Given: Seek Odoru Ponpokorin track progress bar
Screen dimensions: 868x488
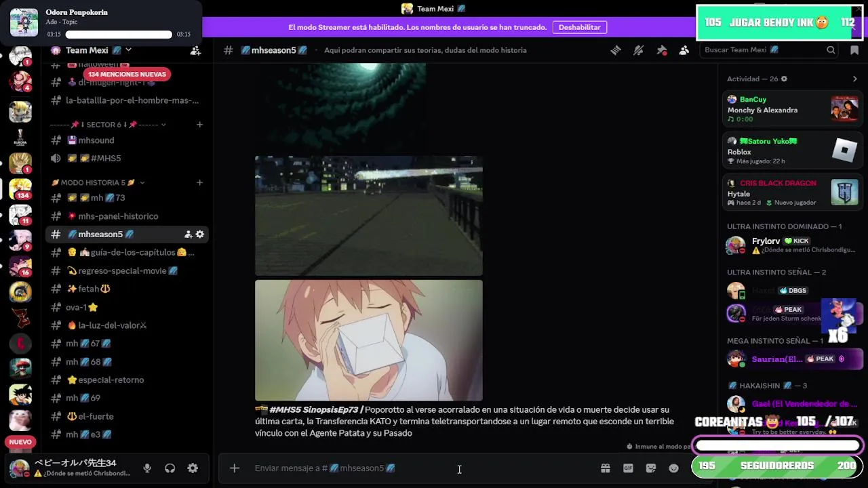Looking at the screenshot, I should pyautogui.click(x=119, y=34).
